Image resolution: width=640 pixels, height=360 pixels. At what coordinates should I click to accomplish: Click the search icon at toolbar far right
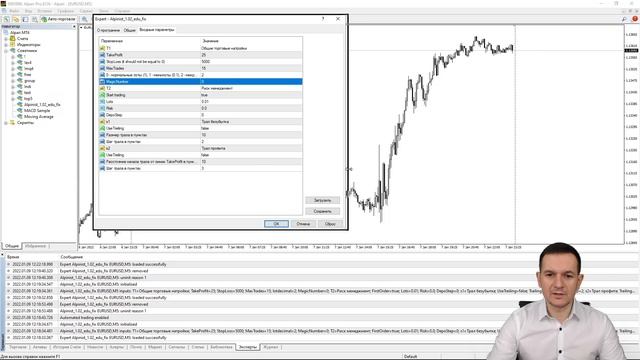tap(624, 19)
